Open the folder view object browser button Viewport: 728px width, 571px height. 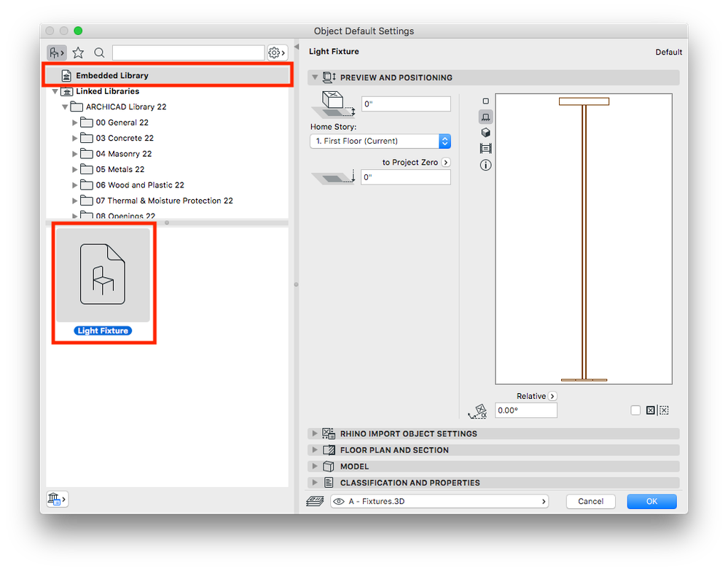pyautogui.click(x=57, y=53)
